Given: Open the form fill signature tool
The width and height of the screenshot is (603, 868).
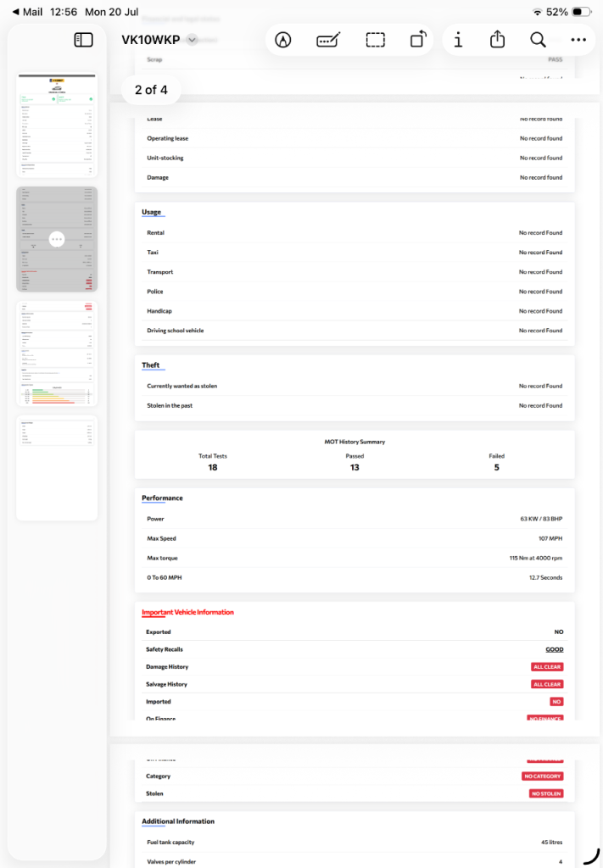Looking at the screenshot, I should point(328,40).
